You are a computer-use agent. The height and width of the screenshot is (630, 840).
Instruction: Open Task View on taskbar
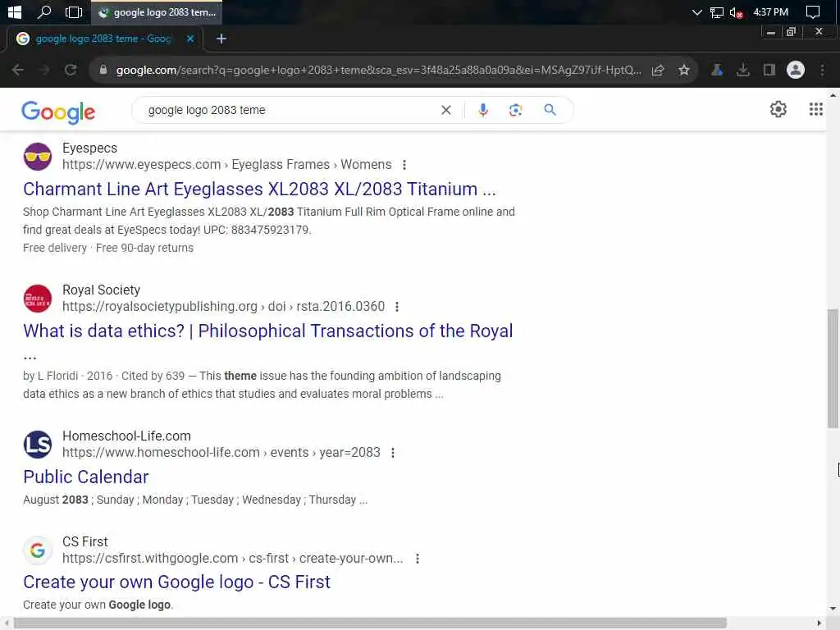[73, 11]
